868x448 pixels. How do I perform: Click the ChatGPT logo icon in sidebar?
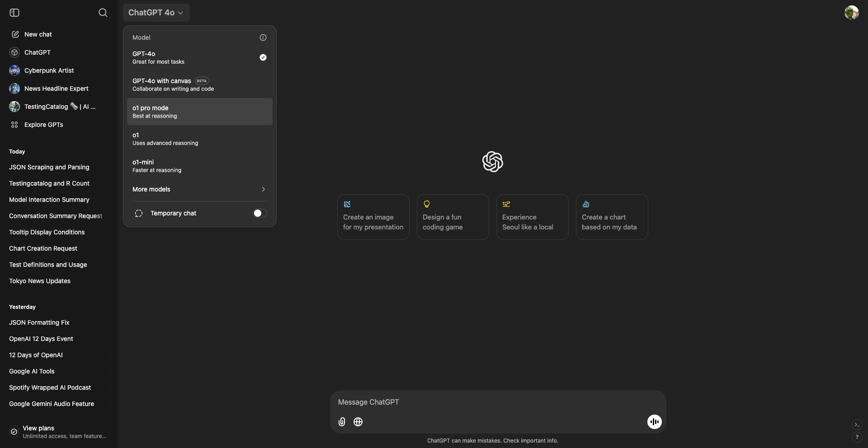pyautogui.click(x=14, y=52)
